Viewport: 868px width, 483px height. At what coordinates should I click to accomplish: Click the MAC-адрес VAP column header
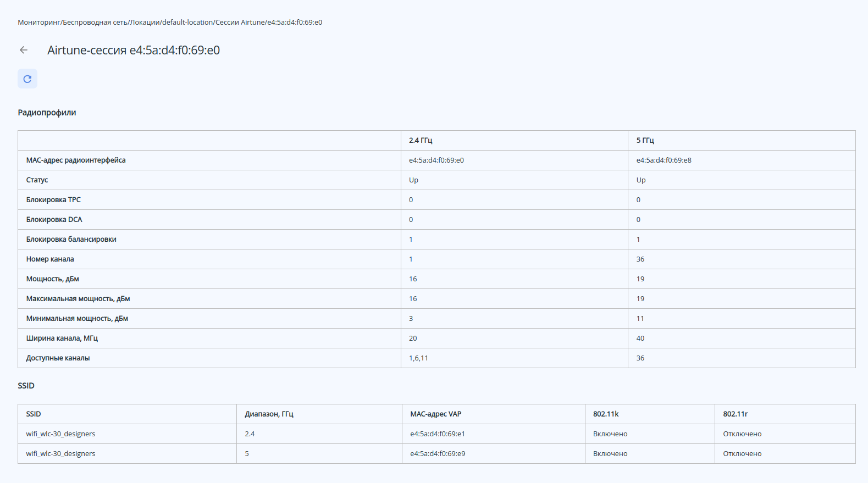435,414
